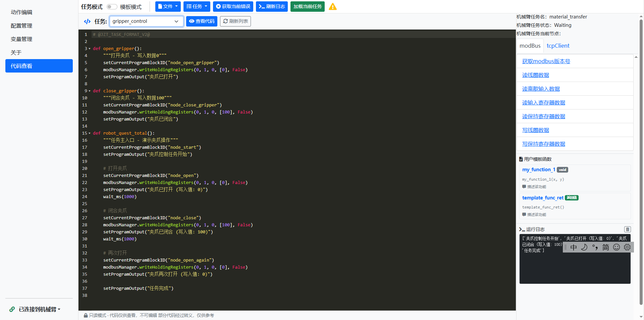Click the template_func_ret template function title

[543, 198]
